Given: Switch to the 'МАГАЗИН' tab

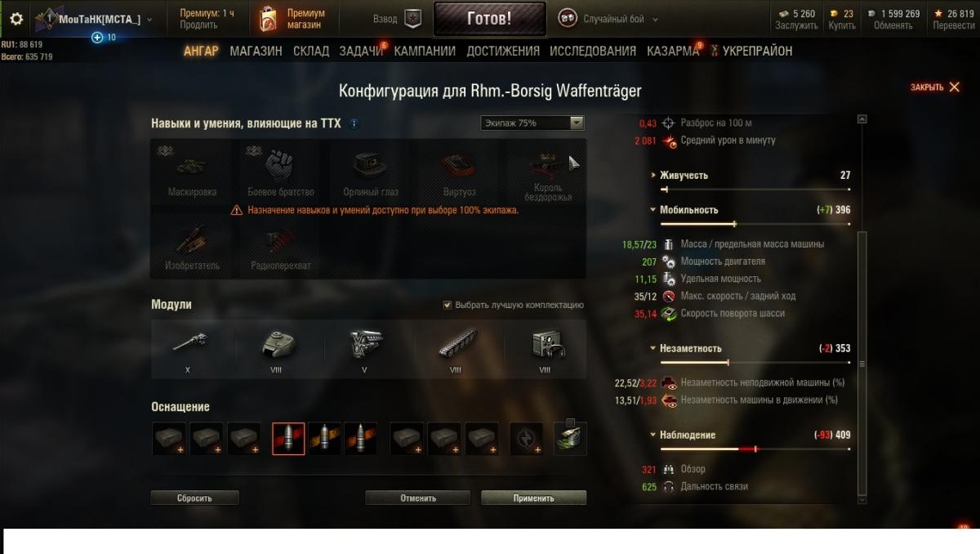Looking at the screenshot, I should pos(256,51).
